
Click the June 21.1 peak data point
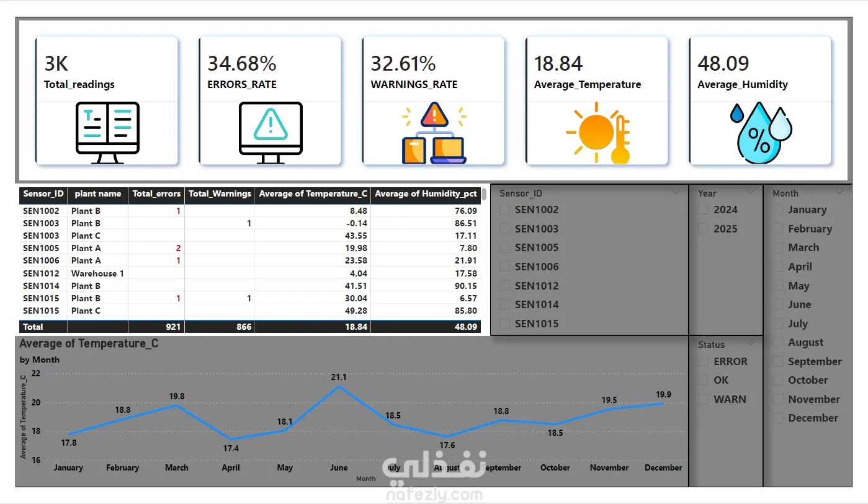pyautogui.click(x=339, y=386)
